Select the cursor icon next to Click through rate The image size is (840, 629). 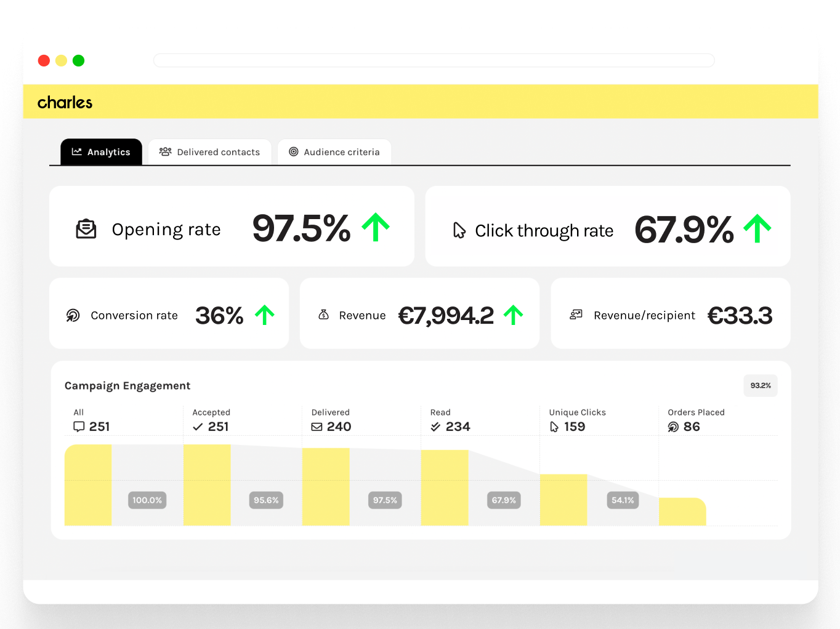[x=458, y=230]
